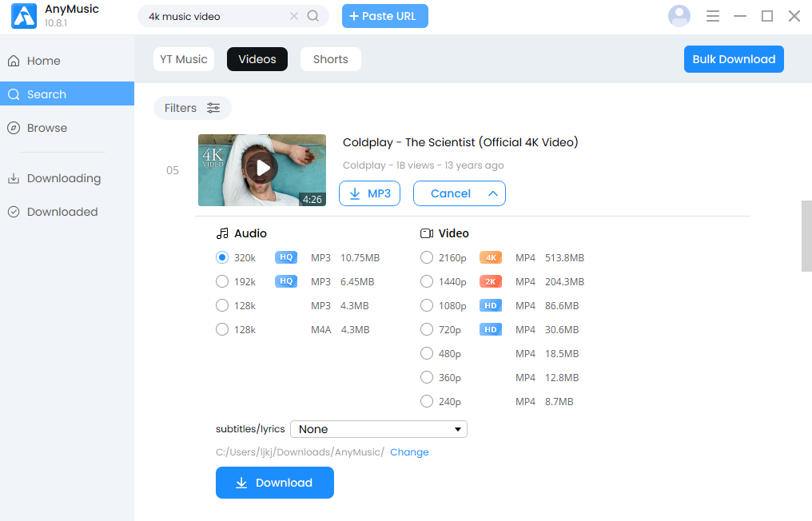Click the magnifier search icon in search bar

[x=313, y=16]
